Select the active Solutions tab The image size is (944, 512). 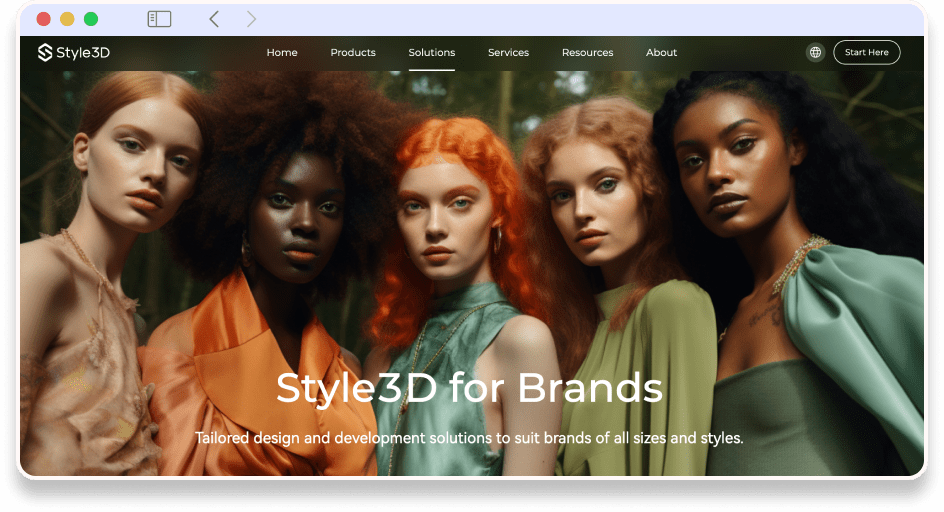(432, 53)
